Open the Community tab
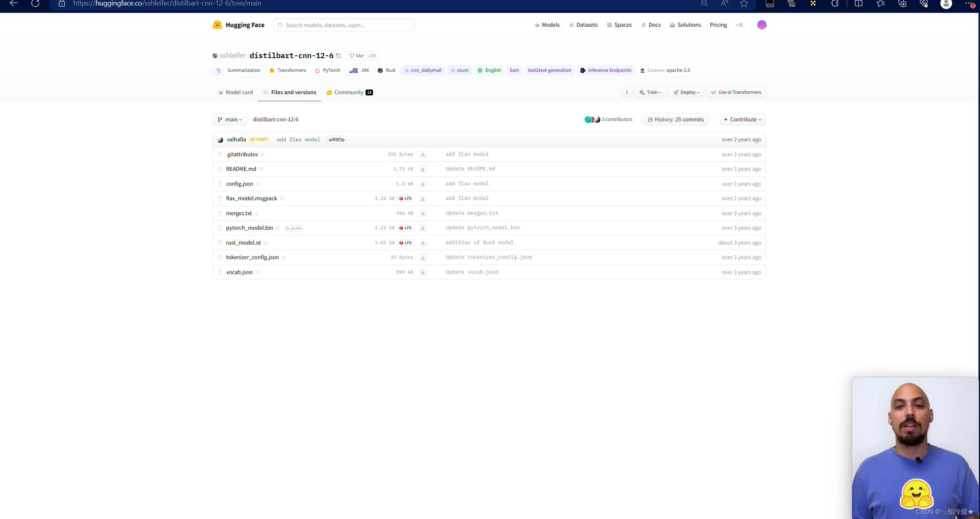Image resolution: width=980 pixels, height=519 pixels. (x=349, y=92)
